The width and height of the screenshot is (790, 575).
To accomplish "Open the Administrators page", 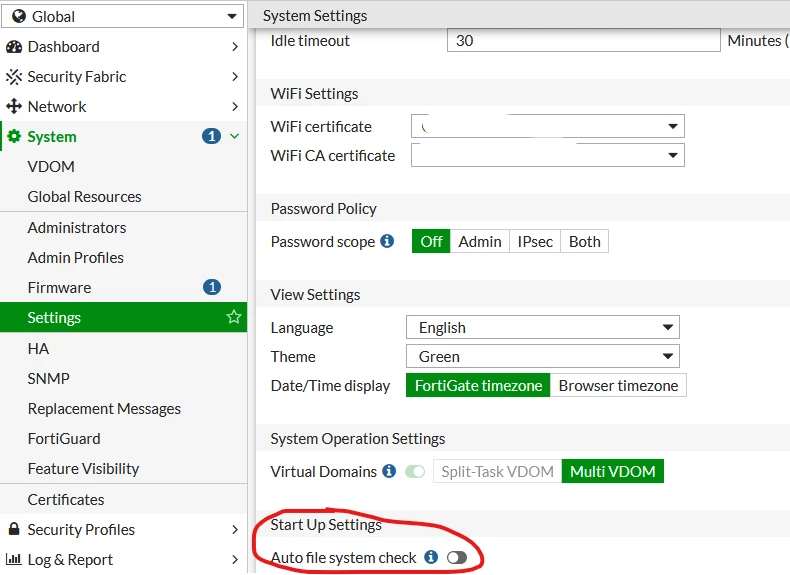I will pos(123,227).
